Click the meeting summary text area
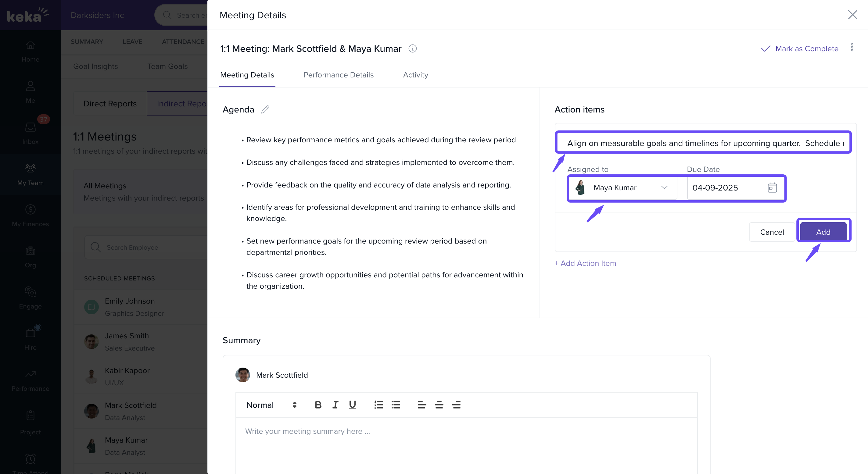Screen dimensions: 868x474 pyautogui.click(x=466, y=445)
